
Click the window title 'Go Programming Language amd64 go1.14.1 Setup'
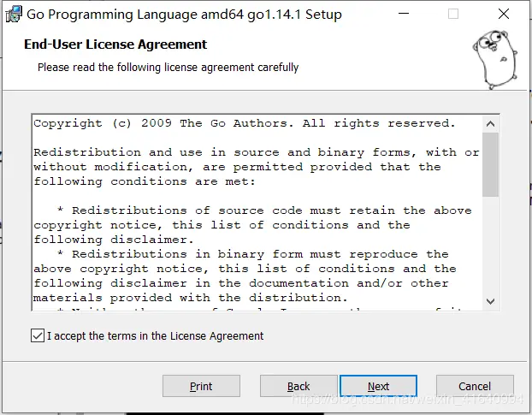(184, 15)
